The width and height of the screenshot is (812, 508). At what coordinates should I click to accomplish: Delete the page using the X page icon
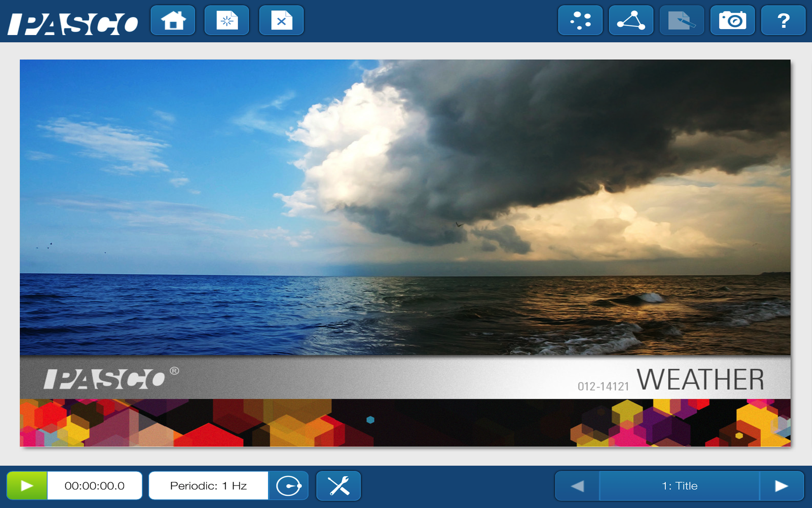(x=281, y=20)
